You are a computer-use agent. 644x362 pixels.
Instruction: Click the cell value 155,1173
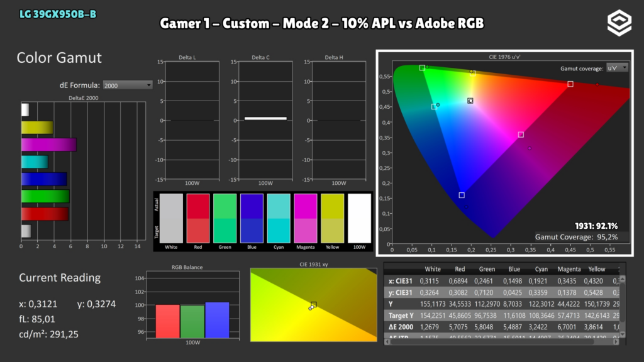tap(433, 304)
